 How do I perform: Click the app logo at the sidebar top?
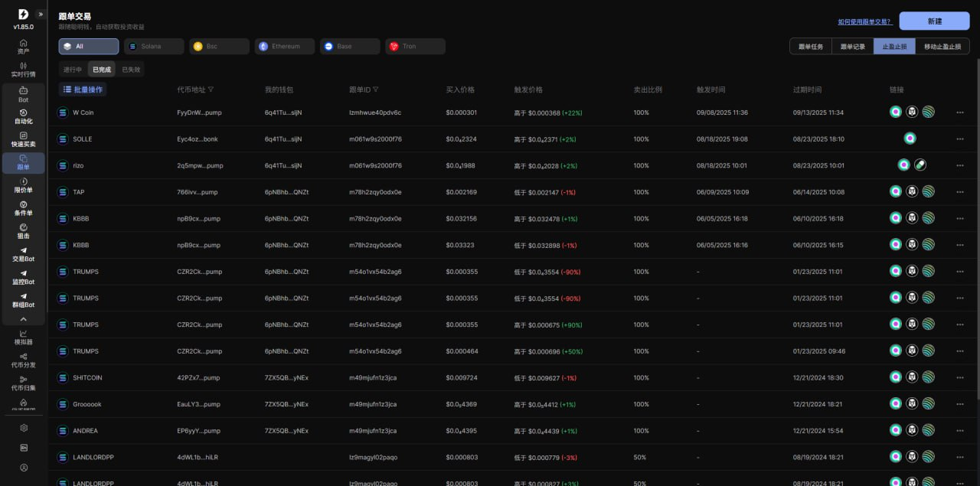tap(23, 14)
